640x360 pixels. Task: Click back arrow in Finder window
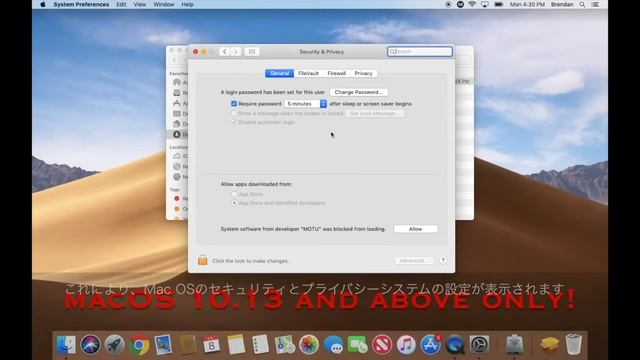[174, 60]
